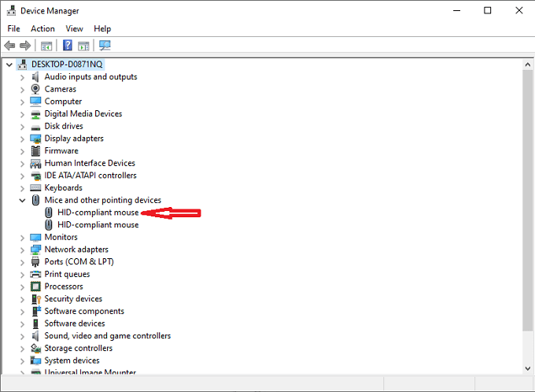Expand the Network adapters category

click(22, 250)
